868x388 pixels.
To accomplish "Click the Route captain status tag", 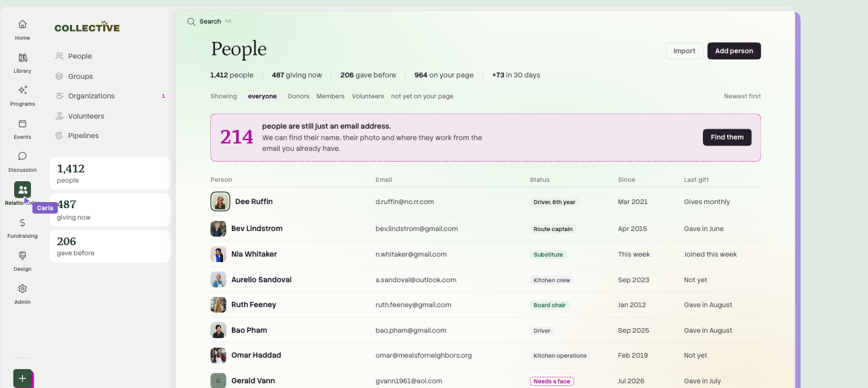I will [553, 229].
